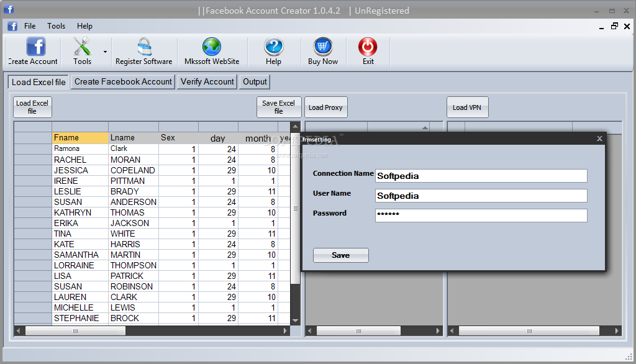The width and height of the screenshot is (636, 364).
Task: Switch to Load Excel file tab
Action: (x=39, y=82)
